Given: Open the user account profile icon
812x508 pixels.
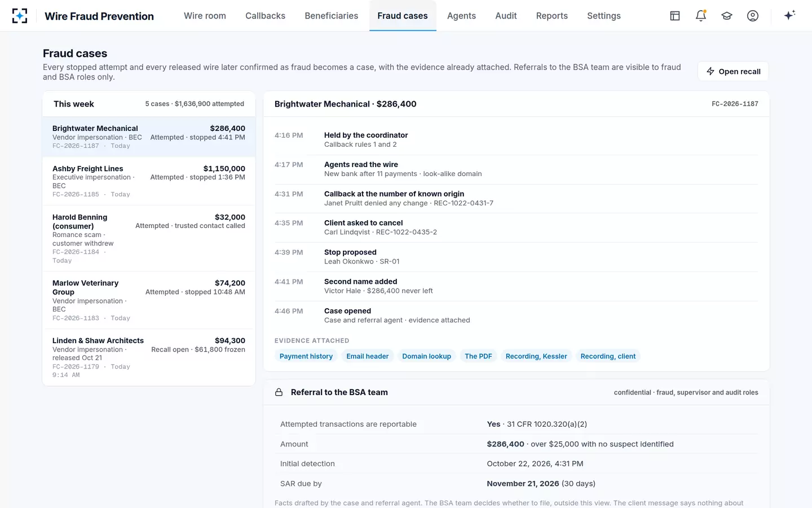Looking at the screenshot, I should [753, 16].
